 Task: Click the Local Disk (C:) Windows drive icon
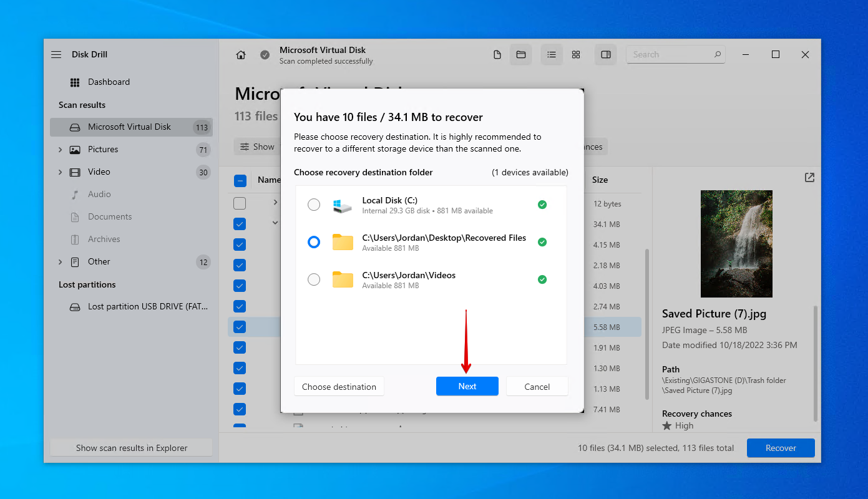(x=342, y=205)
